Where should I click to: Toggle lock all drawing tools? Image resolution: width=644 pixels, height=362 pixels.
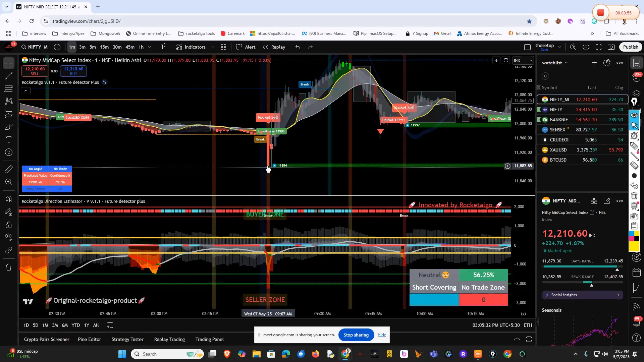pyautogui.click(x=9, y=225)
